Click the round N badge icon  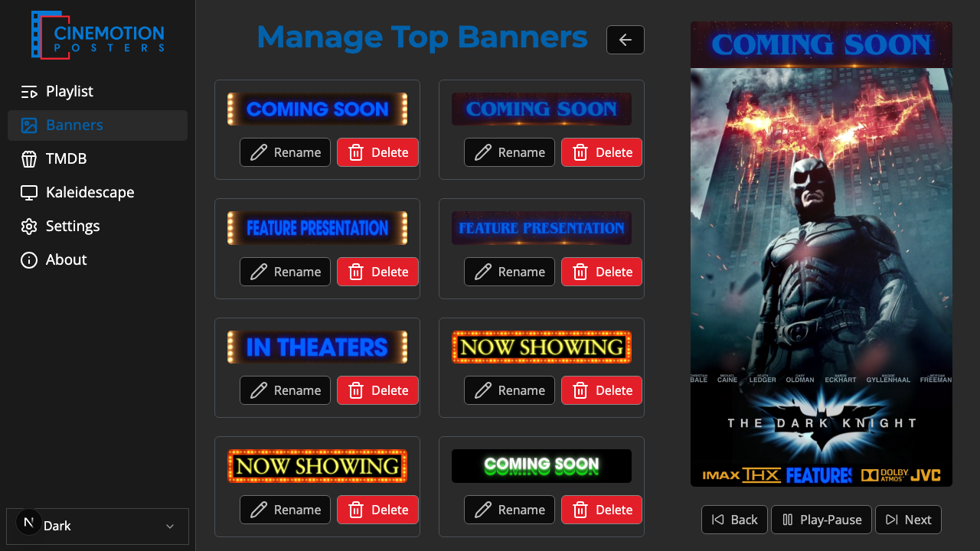29,523
